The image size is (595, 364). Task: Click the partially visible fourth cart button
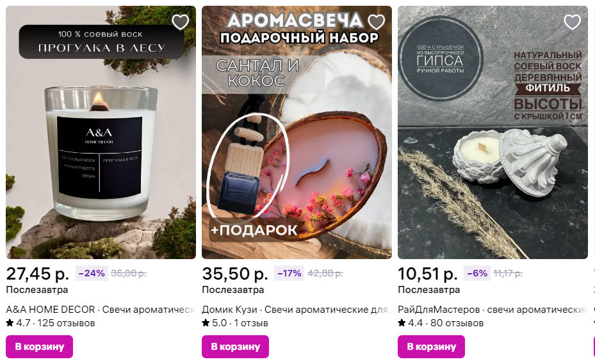click(594, 347)
